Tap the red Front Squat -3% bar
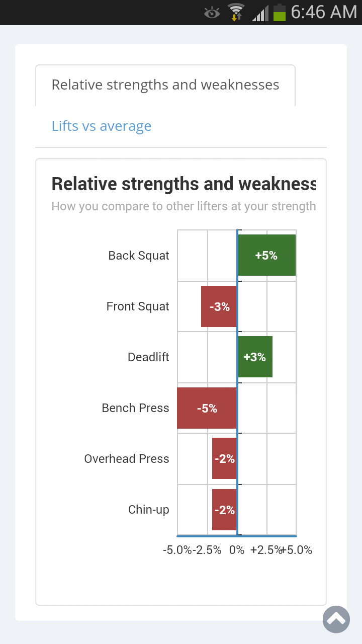This screenshot has height=644, width=362. (219, 306)
